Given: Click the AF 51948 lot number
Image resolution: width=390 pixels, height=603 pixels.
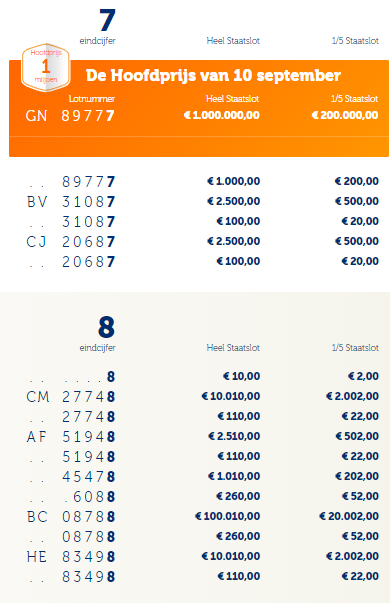Looking at the screenshot, I should tap(71, 436).
